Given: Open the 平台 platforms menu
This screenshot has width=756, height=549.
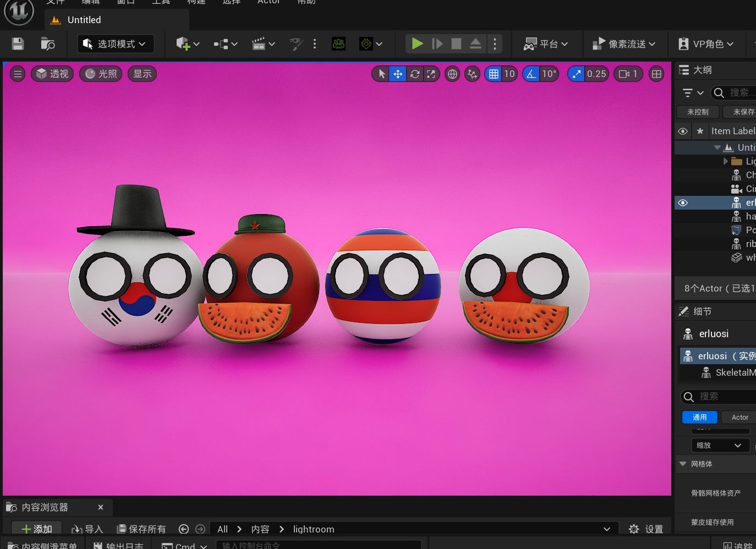Looking at the screenshot, I should click(546, 44).
